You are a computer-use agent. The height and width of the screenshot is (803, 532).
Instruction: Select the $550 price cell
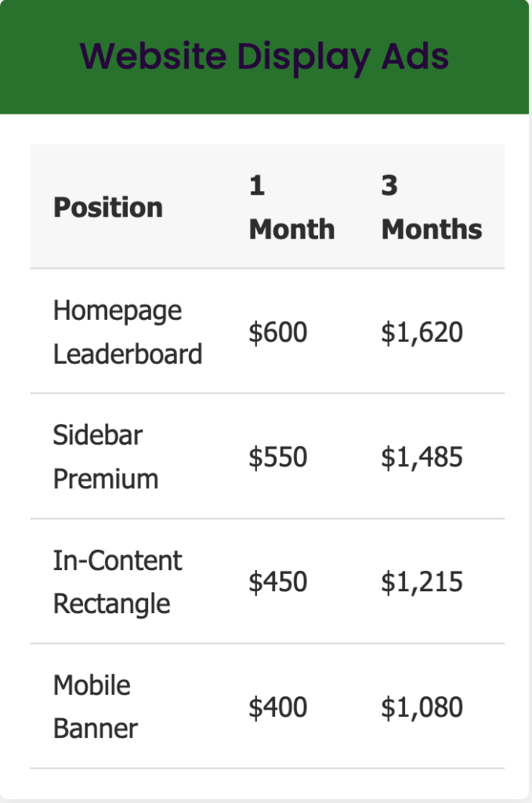[x=278, y=457]
